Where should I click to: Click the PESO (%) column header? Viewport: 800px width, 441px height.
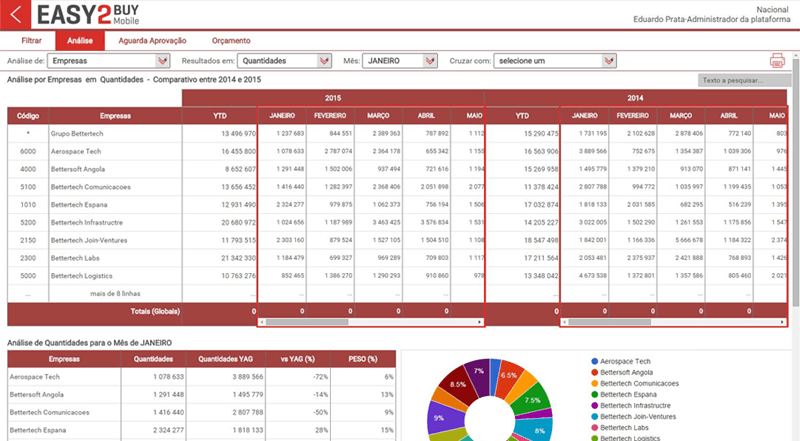coord(363,359)
